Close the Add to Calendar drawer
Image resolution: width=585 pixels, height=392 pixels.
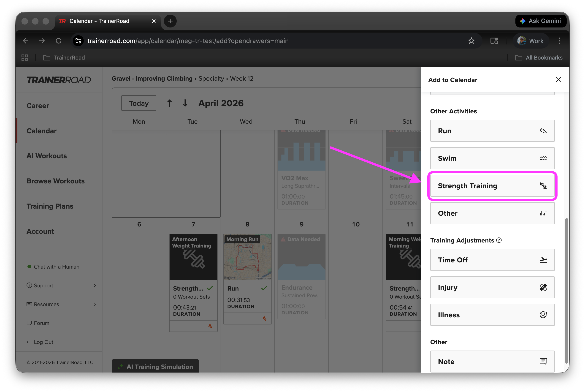[558, 80]
